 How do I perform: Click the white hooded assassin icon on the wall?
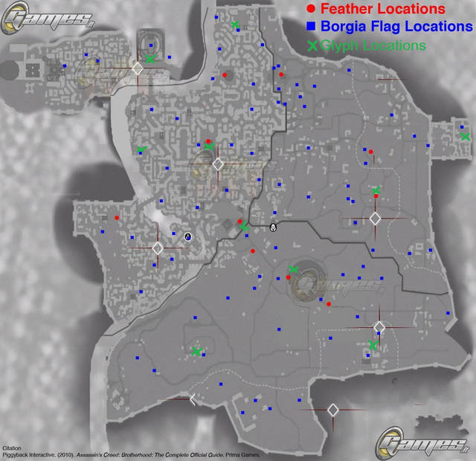(273, 226)
